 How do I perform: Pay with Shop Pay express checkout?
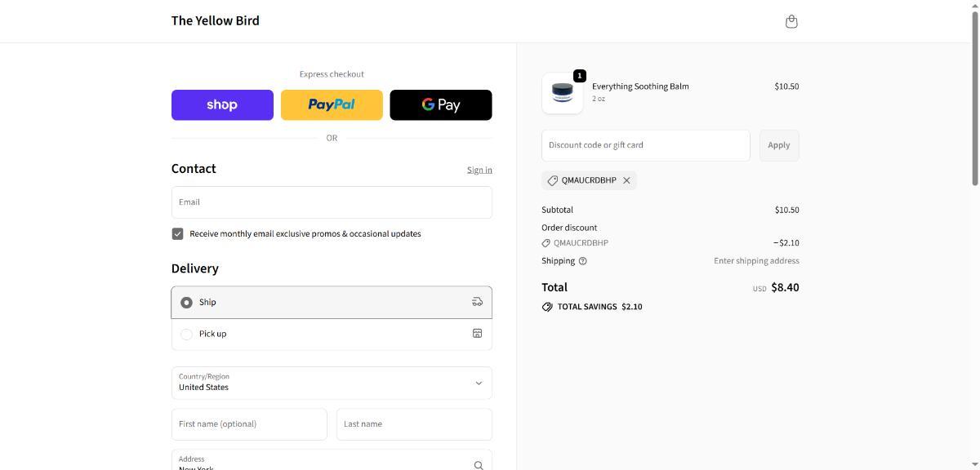click(222, 105)
